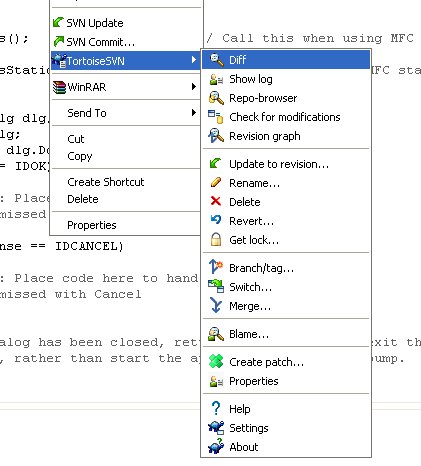Open Help in the TortoiseSVN submenu
The height and width of the screenshot is (466, 421).
coord(286,409)
